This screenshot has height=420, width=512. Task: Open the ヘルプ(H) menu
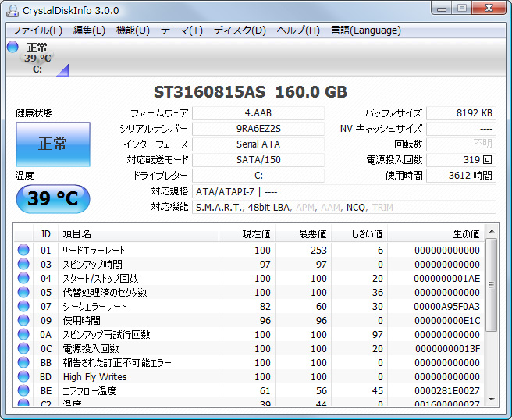coord(298,30)
